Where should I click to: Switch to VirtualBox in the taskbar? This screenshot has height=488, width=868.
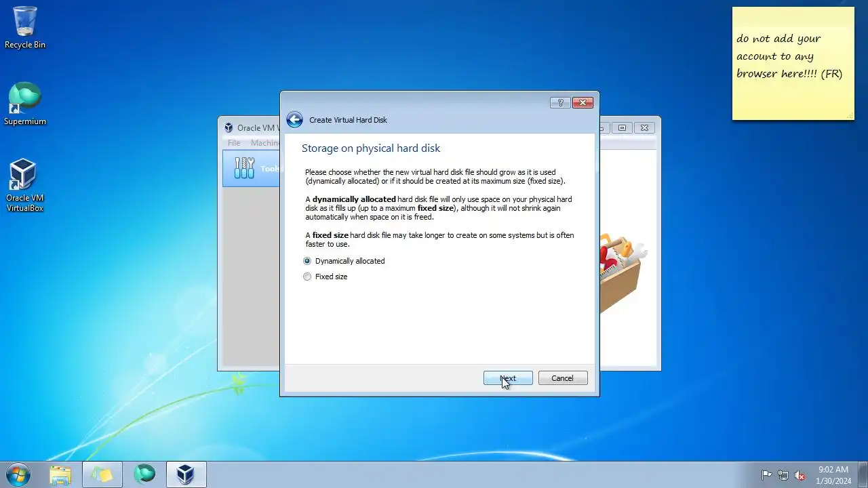[x=186, y=474]
